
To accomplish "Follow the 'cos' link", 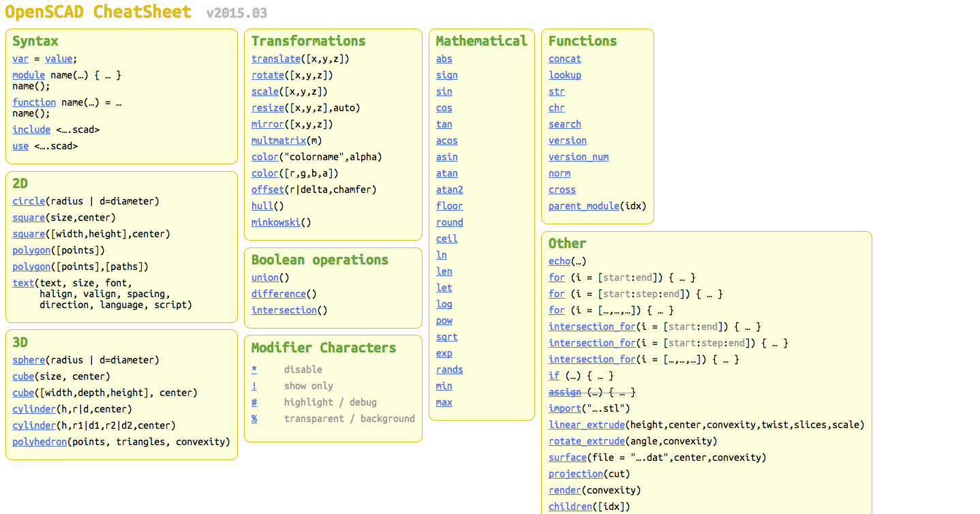I will click(444, 108).
